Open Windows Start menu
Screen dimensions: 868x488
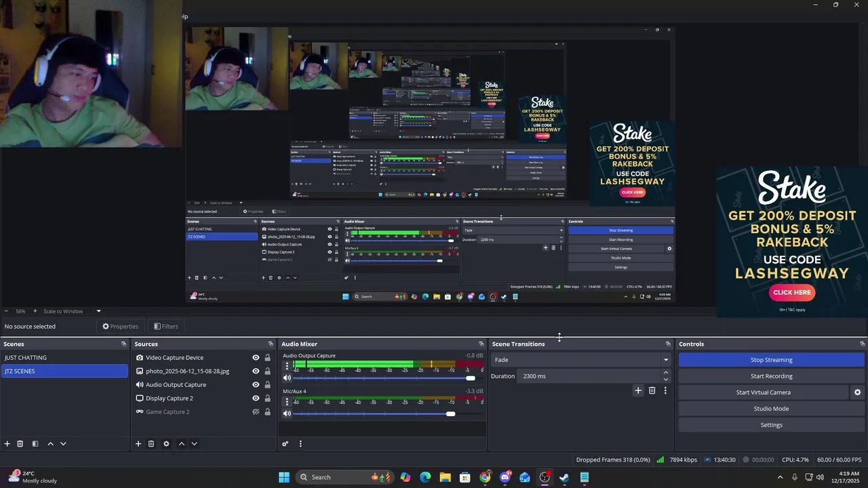pyautogui.click(x=284, y=477)
